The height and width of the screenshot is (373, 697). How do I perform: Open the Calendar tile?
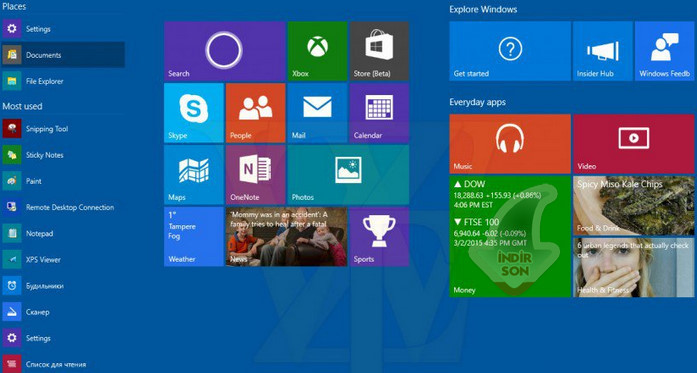point(379,113)
